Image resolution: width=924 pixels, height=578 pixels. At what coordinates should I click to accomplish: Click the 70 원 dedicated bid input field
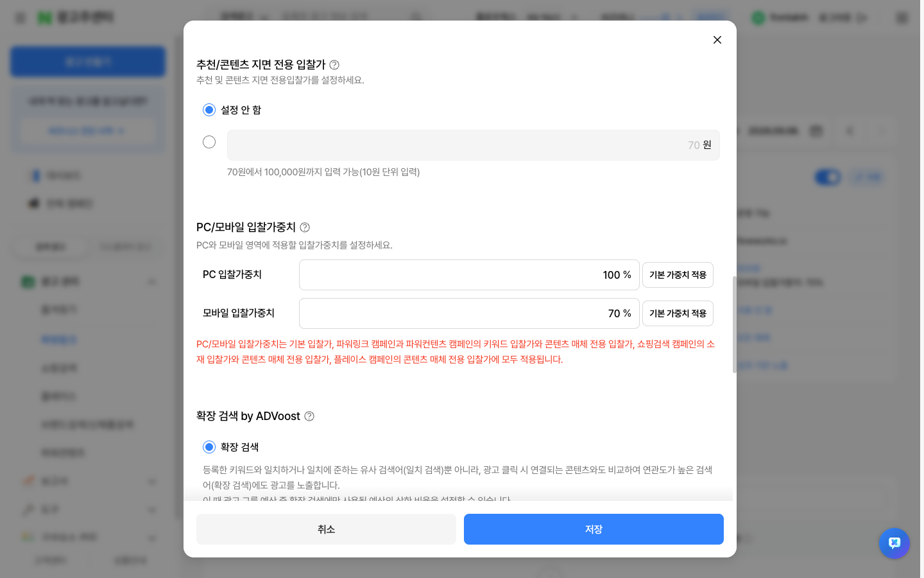(474, 145)
